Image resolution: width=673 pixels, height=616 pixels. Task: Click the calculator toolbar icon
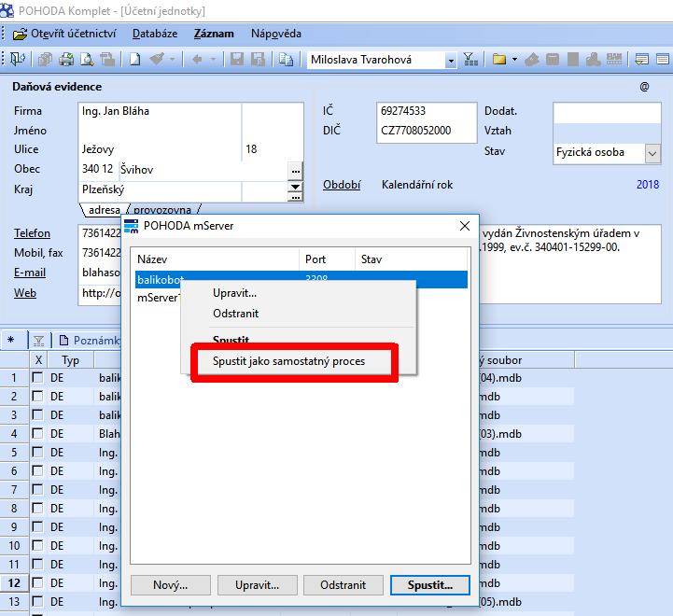(553, 59)
